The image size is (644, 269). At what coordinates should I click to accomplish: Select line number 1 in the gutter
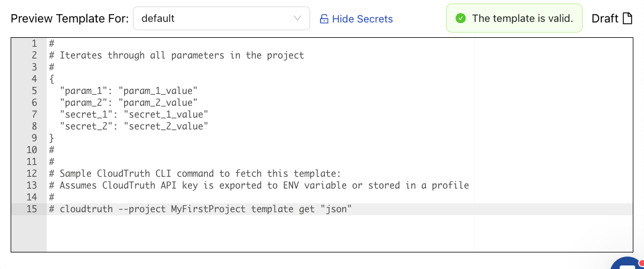(34, 43)
